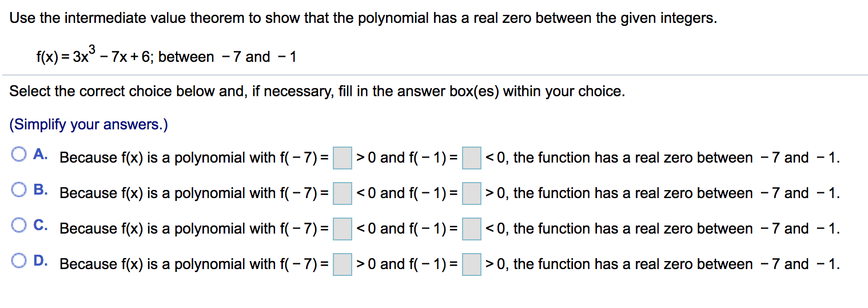Viewport: 868px width, 308px height.
Task: Click the blue "(Simplify your answers.)" note
Action: 89,124
